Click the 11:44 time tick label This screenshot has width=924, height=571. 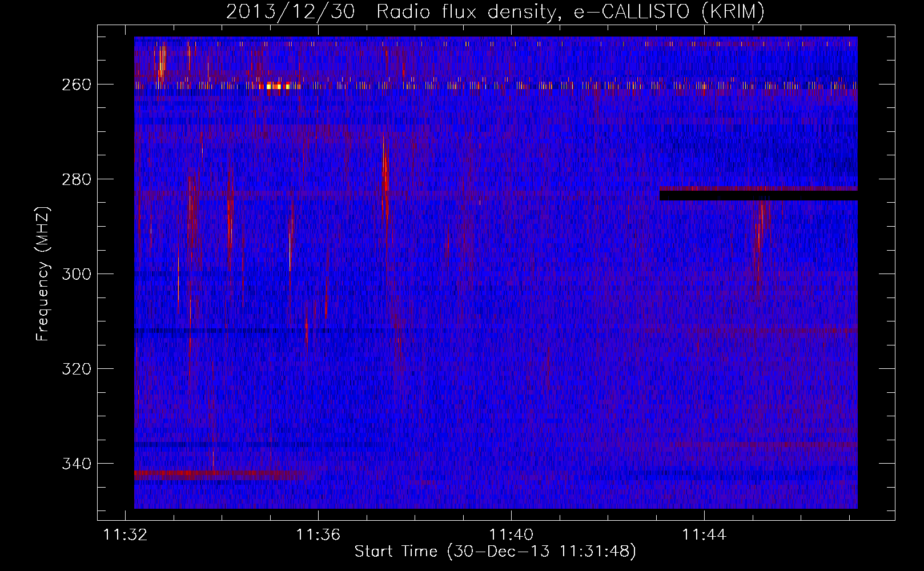704,534
